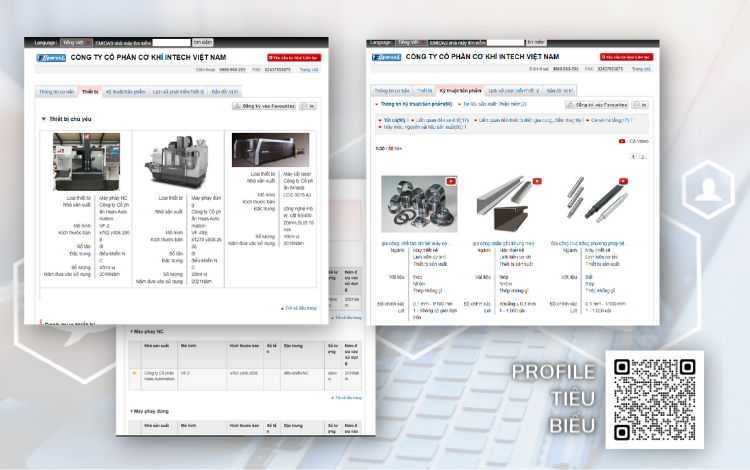Open Language dropdown in left Thiết bị window
The width and height of the screenshot is (750, 470).
tap(76, 43)
